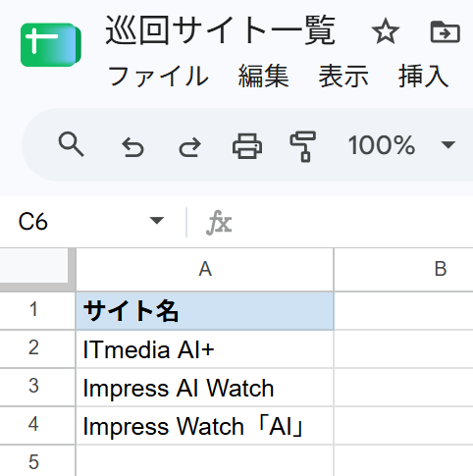This screenshot has width=473, height=476.
Task: Open the search menus magnifier icon
Action: 71,144
